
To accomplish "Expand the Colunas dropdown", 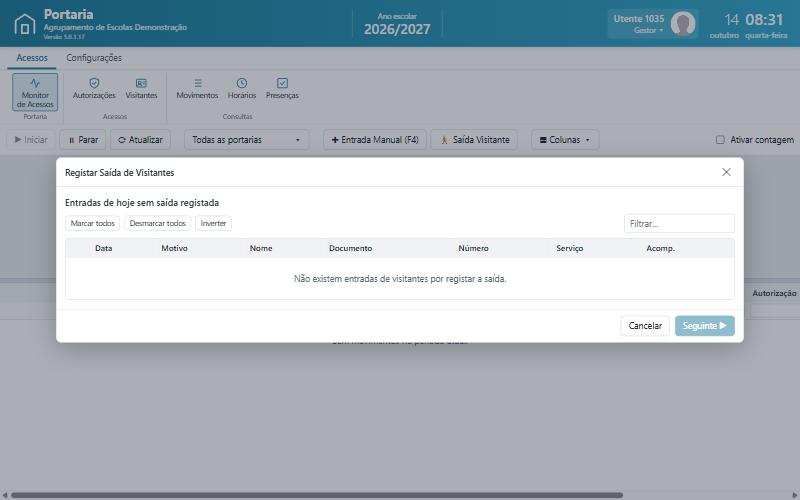I will tap(565, 139).
